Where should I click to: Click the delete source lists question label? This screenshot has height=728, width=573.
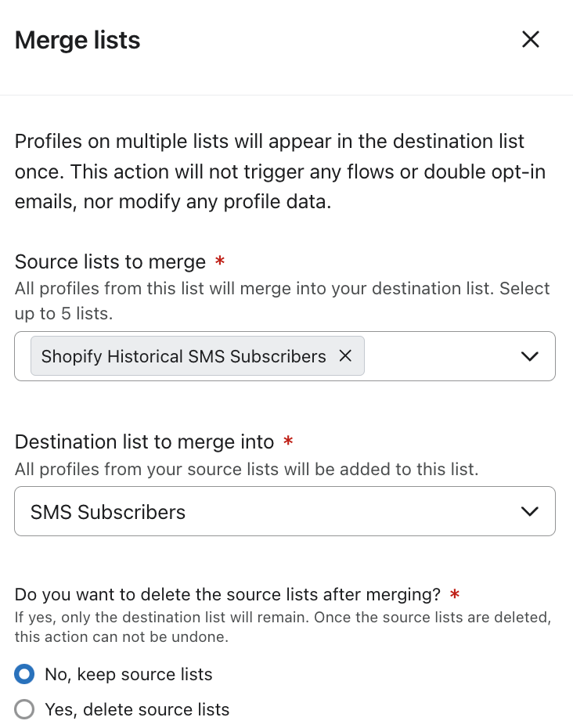coord(227,594)
